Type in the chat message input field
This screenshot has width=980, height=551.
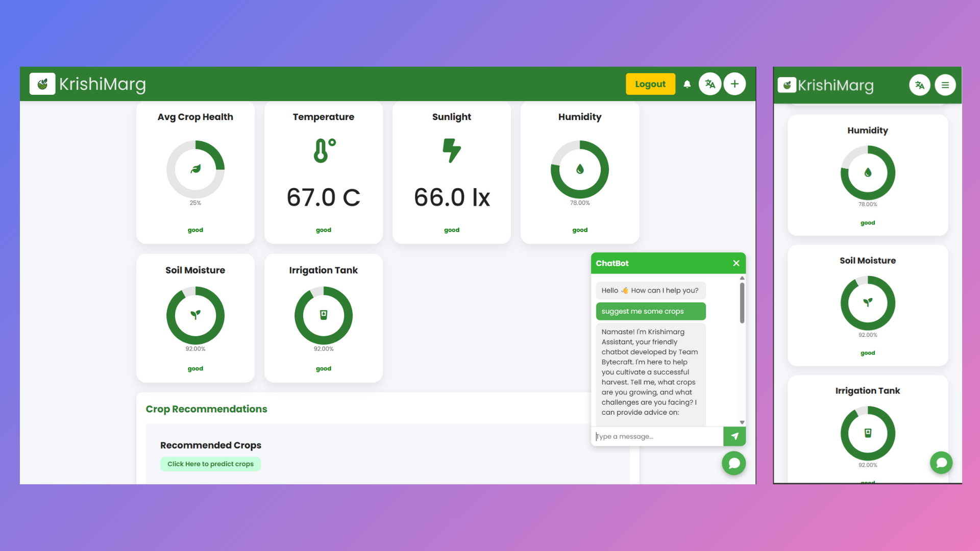pyautogui.click(x=657, y=437)
